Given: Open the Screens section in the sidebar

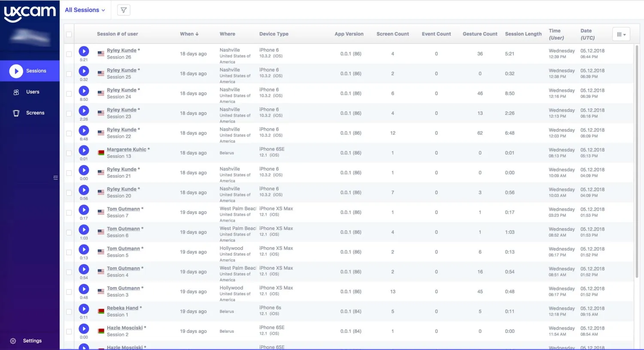Looking at the screenshot, I should coord(35,113).
